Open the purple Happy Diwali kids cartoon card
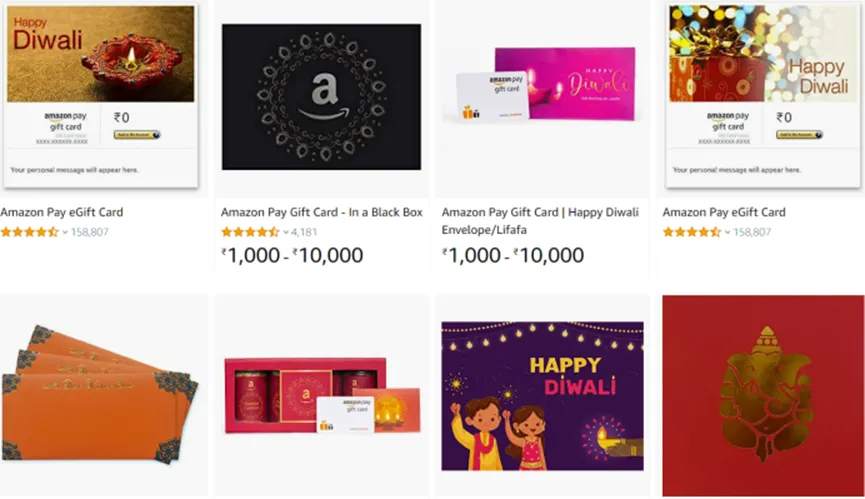The width and height of the screenshot is (865, 499). click(542, 396)
